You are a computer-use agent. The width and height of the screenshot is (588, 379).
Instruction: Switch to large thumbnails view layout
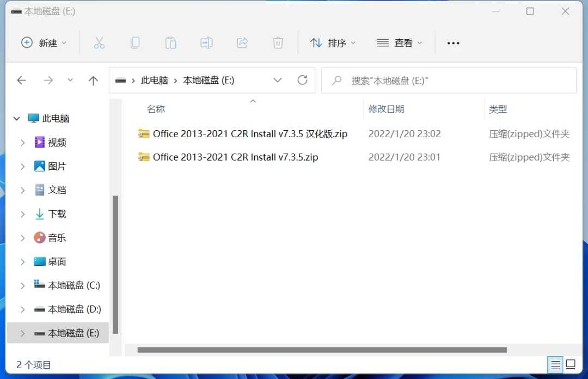coord(571,364)
